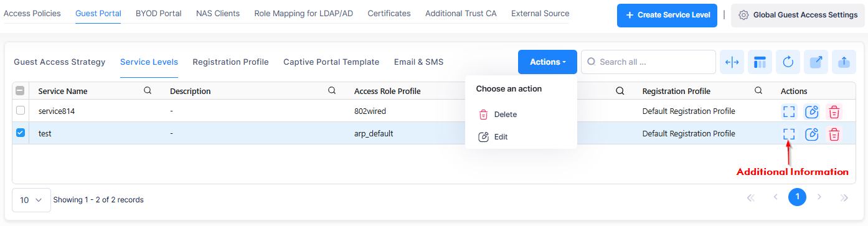Click search icon beside hidden column header
This screenshot has width=868, height=226.
(x=620, y=91)
